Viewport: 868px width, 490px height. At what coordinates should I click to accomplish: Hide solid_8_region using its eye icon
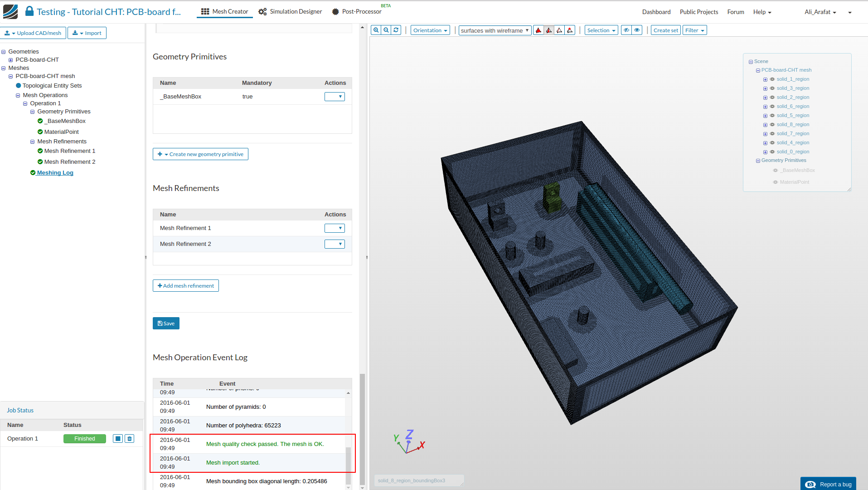772,125
